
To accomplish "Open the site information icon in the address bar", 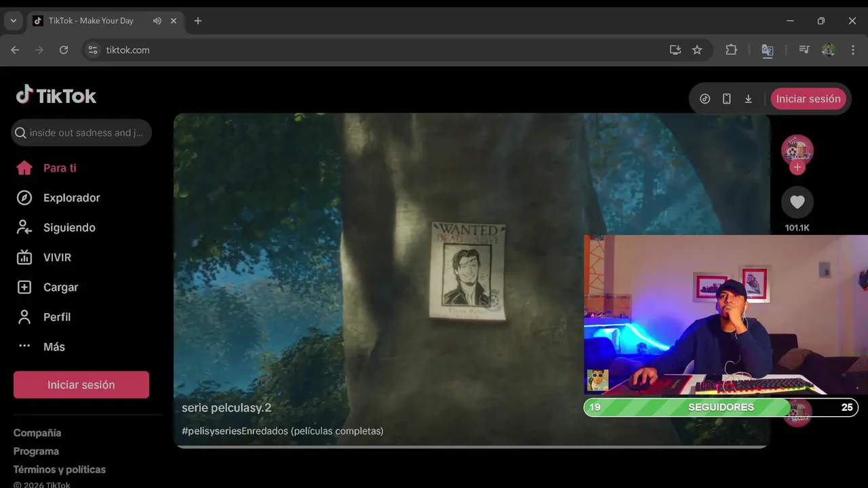I will coord(93,50).
